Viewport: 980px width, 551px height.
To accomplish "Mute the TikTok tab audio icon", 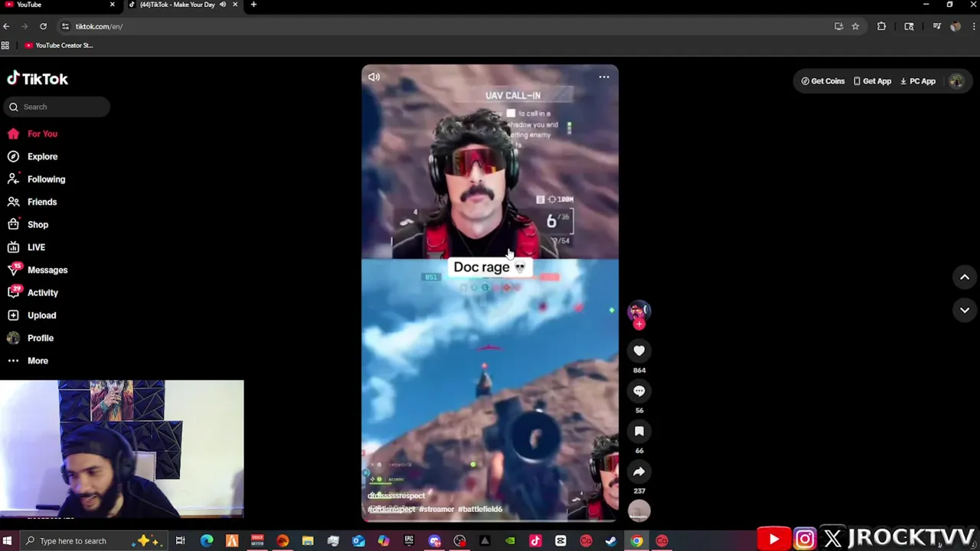I will (x=223, y=5).
